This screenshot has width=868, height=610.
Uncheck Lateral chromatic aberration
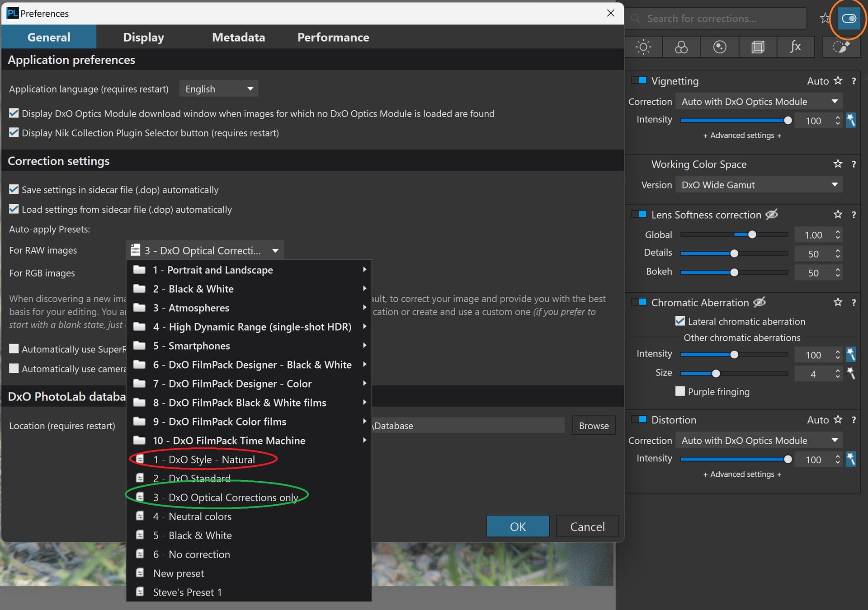pos(680,321)
